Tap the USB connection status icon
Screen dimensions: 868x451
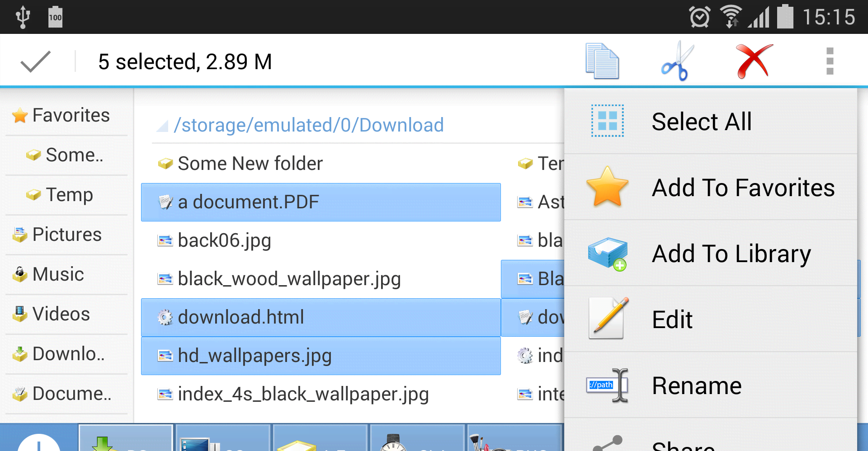click(23, 17)
